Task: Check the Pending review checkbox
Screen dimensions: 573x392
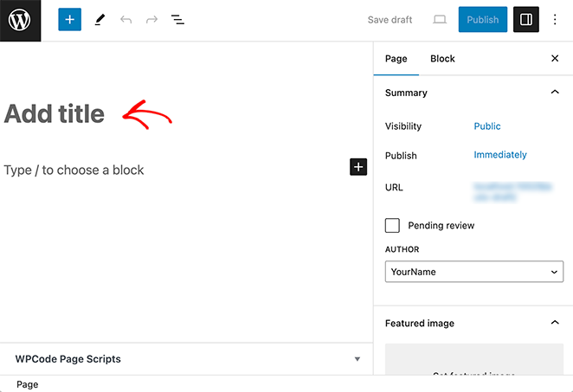Action: pyautogui.click(x=393, y=226)
